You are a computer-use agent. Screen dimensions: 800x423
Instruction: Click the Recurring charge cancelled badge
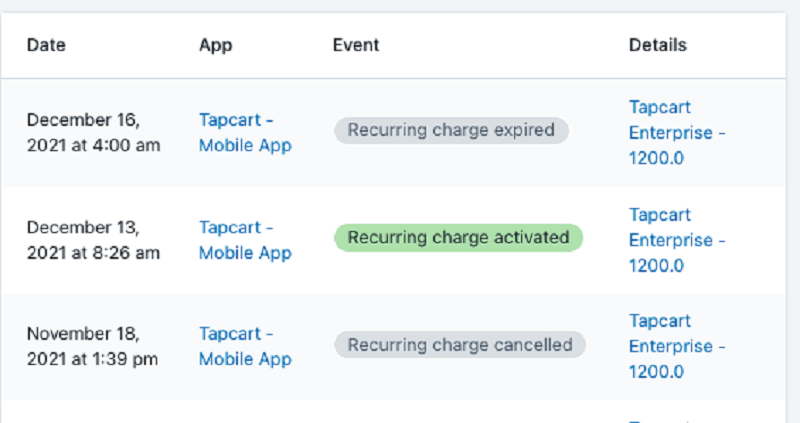pos(460,345)
